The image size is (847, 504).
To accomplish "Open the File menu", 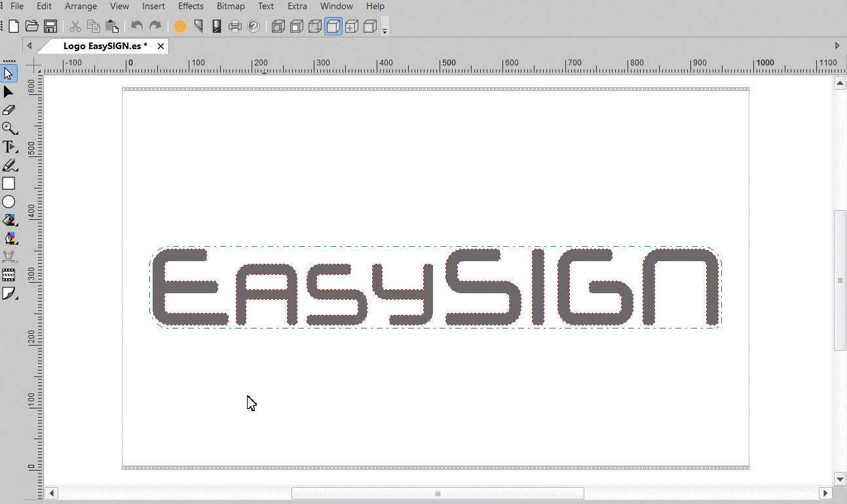I will pos(17,6).
